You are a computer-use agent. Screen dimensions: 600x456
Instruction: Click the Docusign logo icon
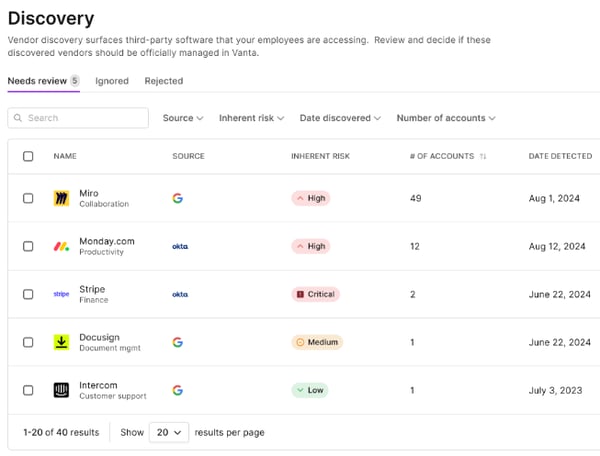(61, 342)
